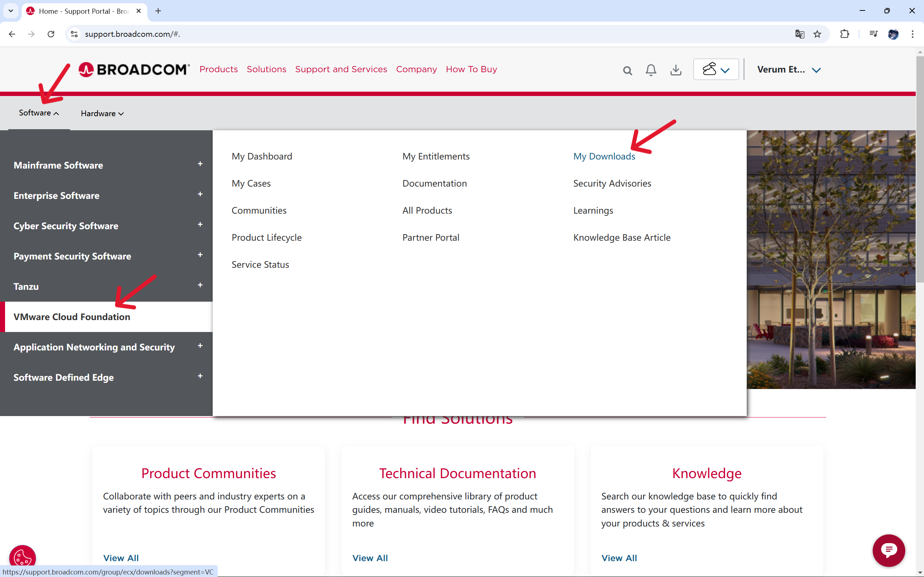Click the Chrome profile avatar
The width and height of the screenshot is (924, 577).
pyautogui.click(x=893, y=34)
